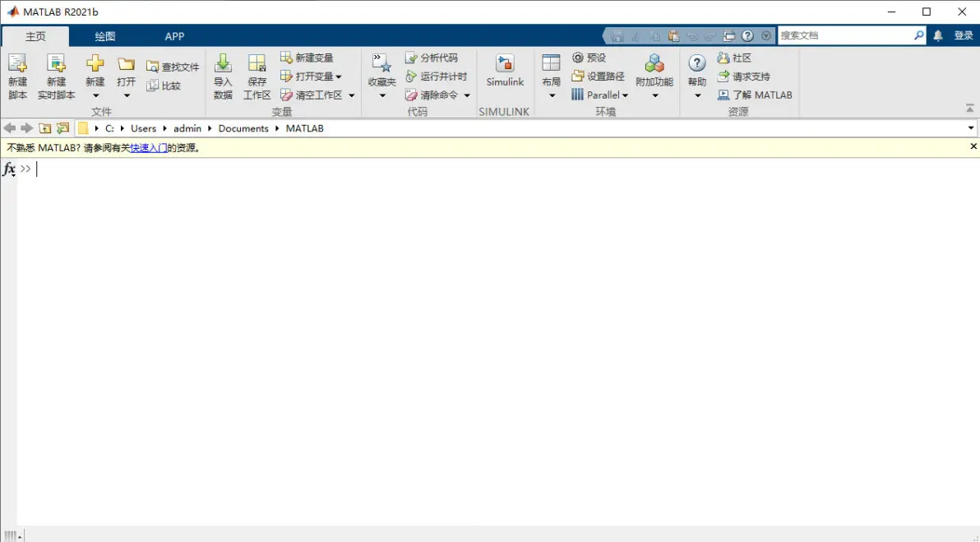Viewport: 980px width, 542px height.
Task: Click the MATLAB folder path segment
Action: coord(305,128)
